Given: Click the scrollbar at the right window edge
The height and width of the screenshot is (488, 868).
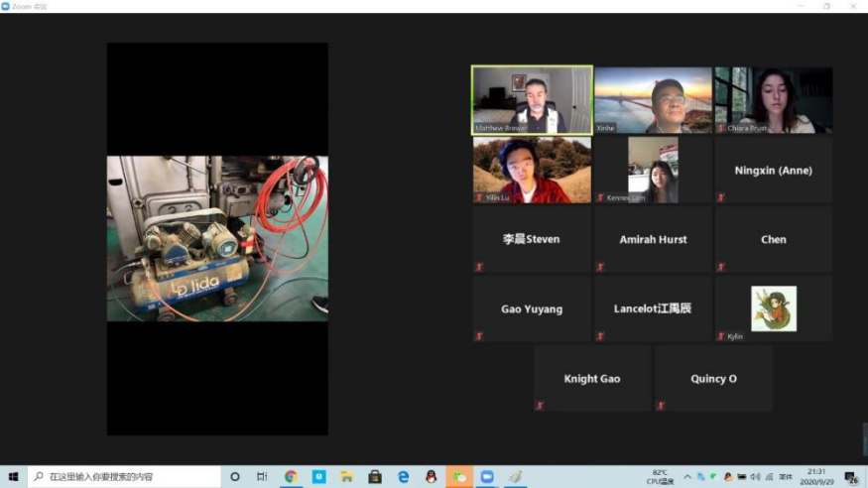Looking at the screenshot, I should coord(864,437).
